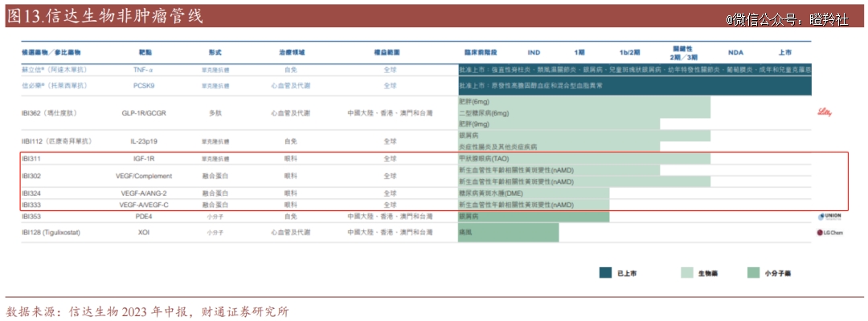This screenshot has width=868, height=321.
Task: Click the 肥胖(6mg) indication bar
Action: [x=584, y=102]
